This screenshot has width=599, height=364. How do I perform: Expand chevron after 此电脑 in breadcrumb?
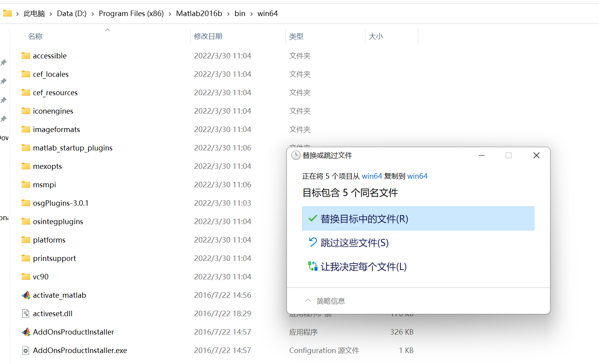51,14
